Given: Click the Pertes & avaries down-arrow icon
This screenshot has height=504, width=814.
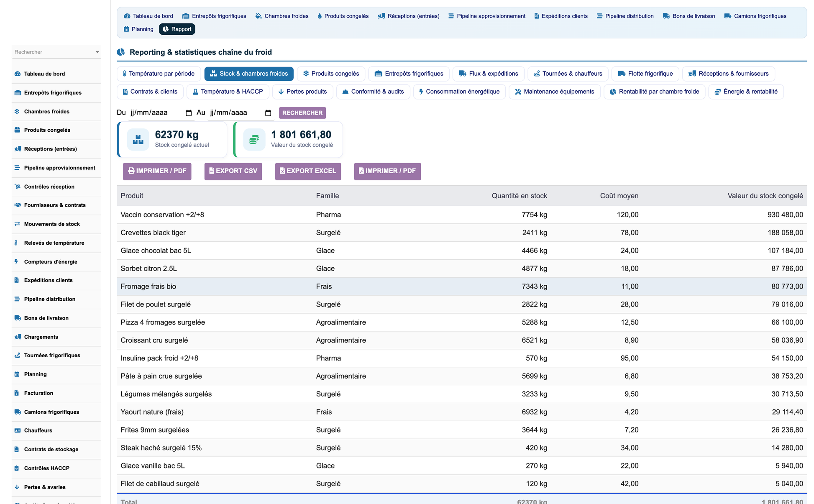Looking at the screenshot, I should pos(17,487).
